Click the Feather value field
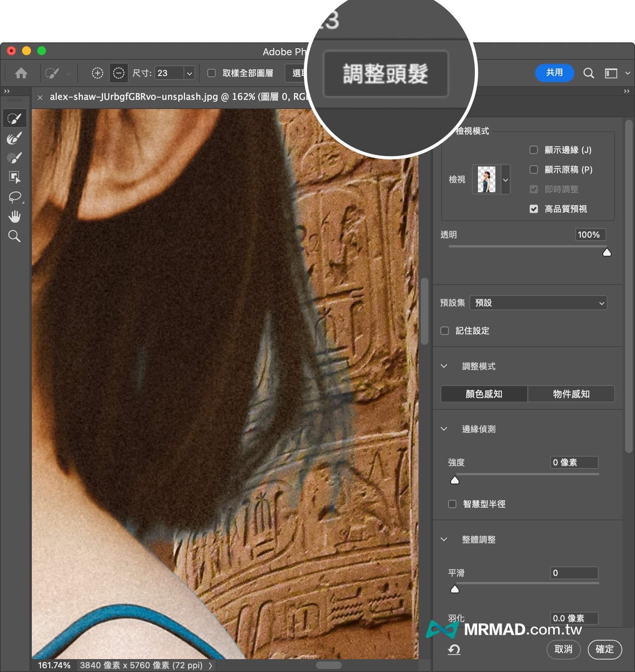Screen dimensions: 635x672 574,618
